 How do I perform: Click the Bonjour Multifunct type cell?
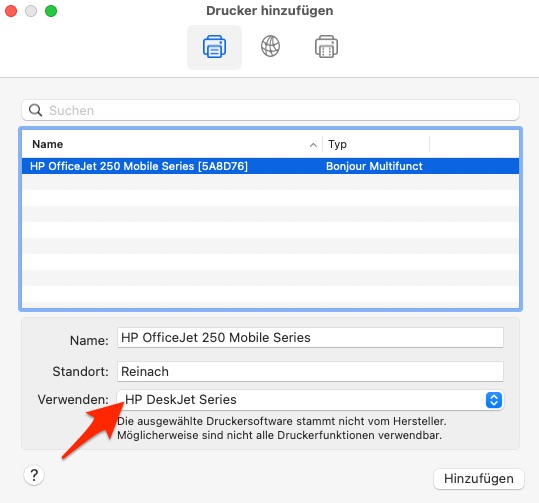(x=374, y=166)
